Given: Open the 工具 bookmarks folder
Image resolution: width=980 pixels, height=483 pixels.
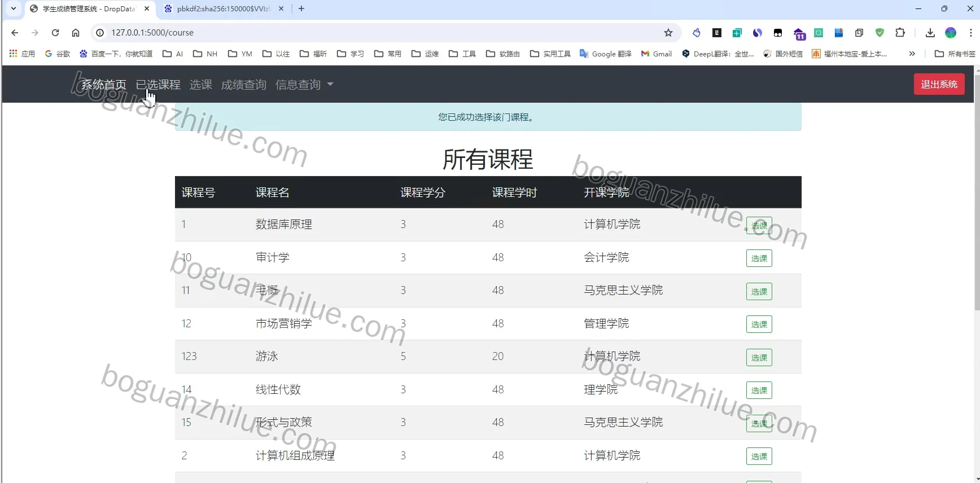Looking at the screenshot, I should pos(462,54).
